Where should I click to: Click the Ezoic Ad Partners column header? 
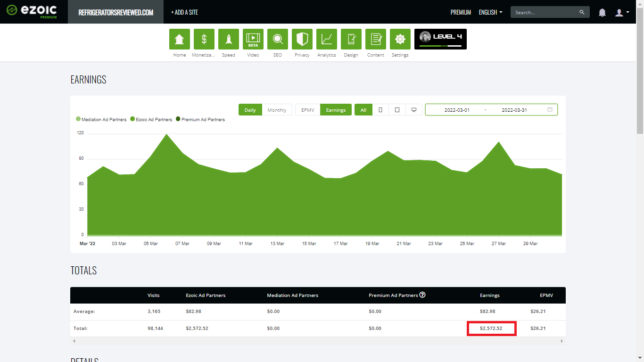206,295
